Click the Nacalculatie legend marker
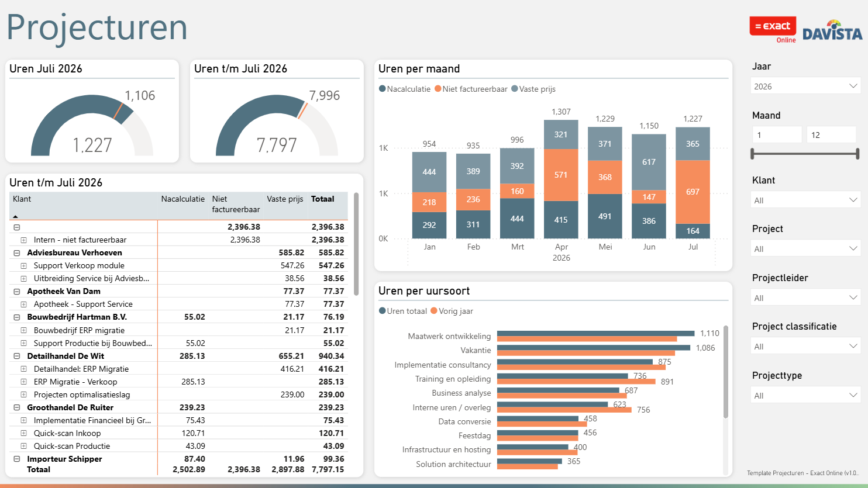 (383, 89)
